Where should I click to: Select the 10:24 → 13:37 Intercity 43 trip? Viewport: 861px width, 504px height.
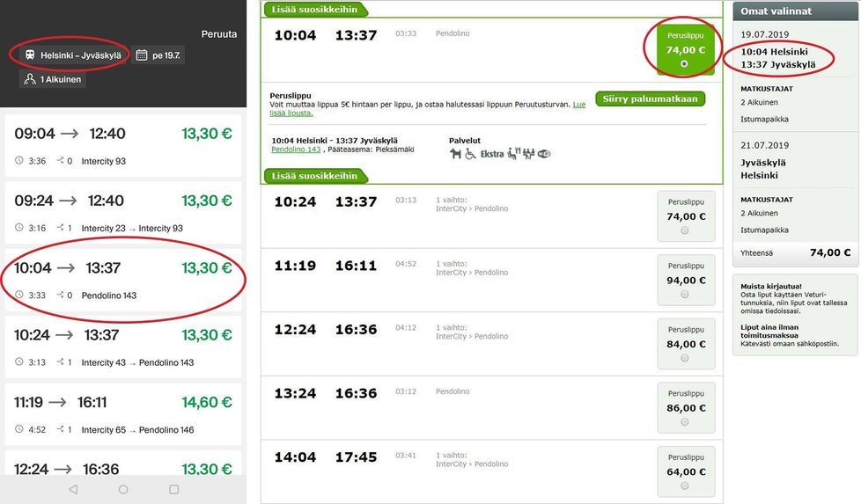click(x=123, y=347)
